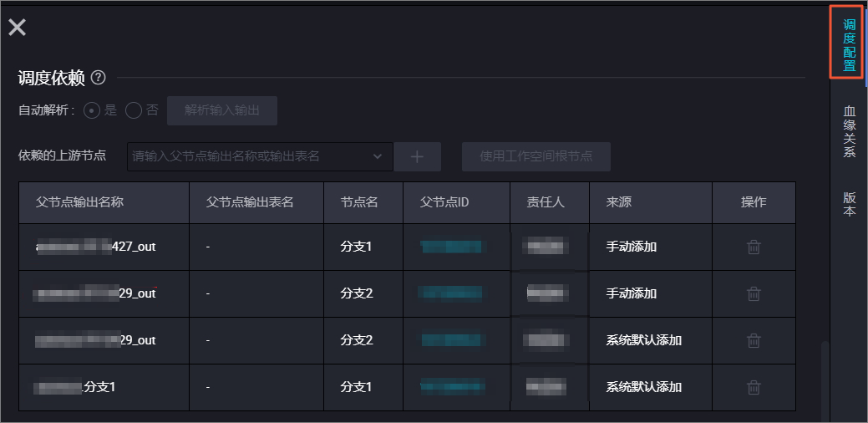Click 分支1 node name in the 427_out row
868x423 pixels.
coord(356,247)
